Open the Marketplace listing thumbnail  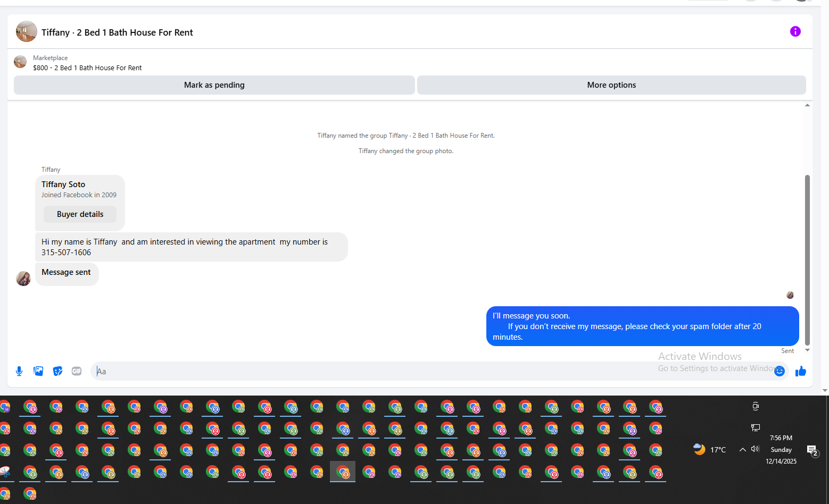coord(20,62)
